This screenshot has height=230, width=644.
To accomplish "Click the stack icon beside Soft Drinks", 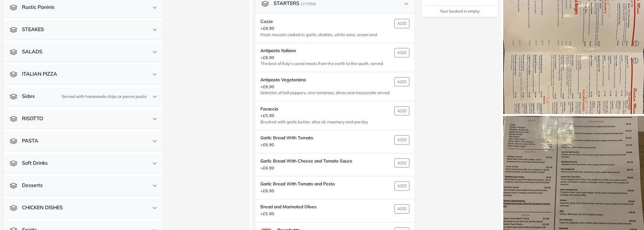I will (x=13, y=163).
